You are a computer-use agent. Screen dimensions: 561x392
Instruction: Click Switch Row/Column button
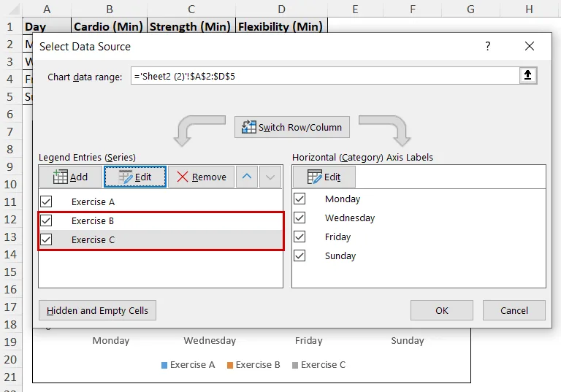292,127
